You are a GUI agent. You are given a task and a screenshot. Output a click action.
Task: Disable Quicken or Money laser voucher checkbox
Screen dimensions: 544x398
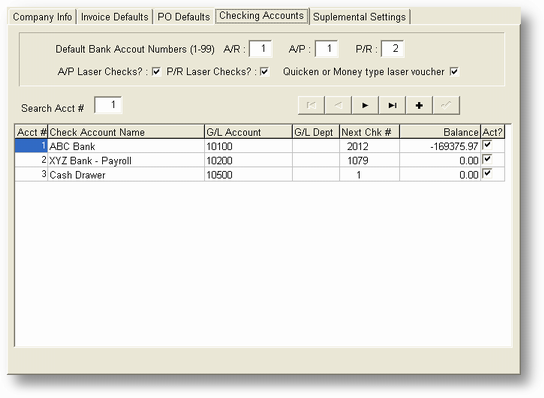point(454,71)
